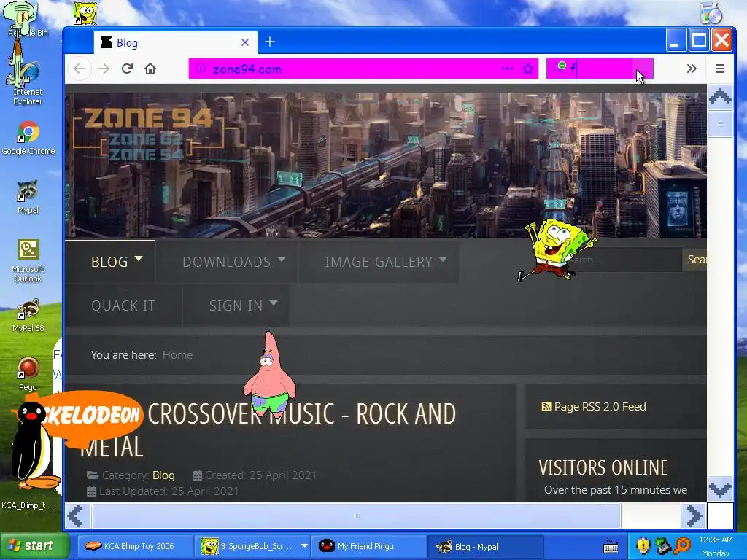Viewport: 747px width, 560px height.
Task: Click the vertical scrollbar up arrow
Action: [x=720, y=97]
